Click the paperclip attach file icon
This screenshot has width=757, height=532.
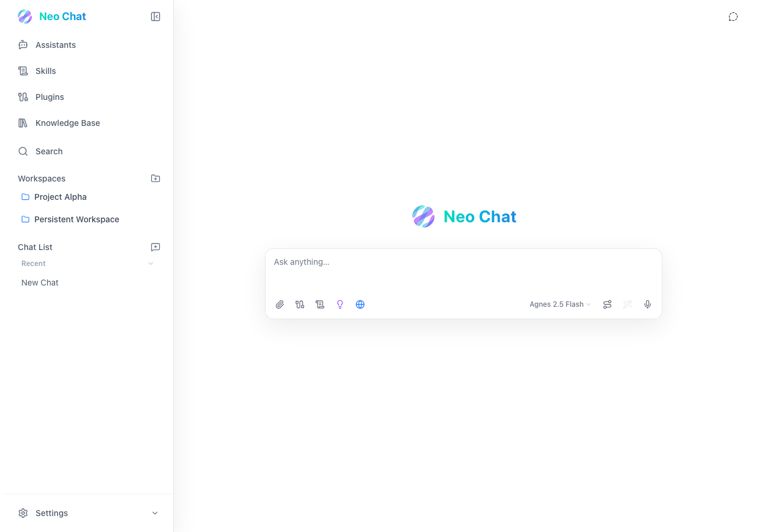click(x=280, y=304)
